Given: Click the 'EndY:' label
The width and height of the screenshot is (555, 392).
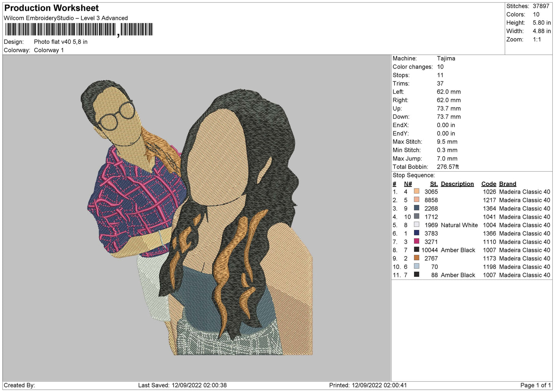Looking at the screenshot, I should point(401,134).
